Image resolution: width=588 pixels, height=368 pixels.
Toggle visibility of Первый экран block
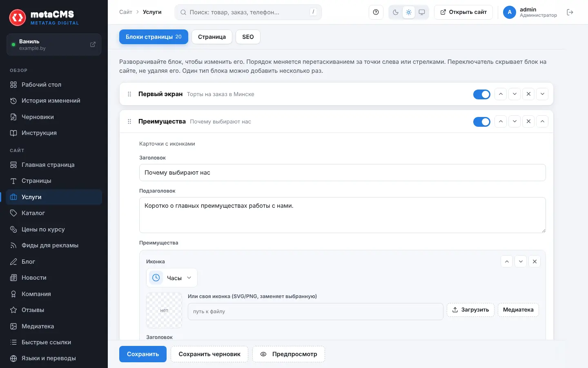(482, 94)
